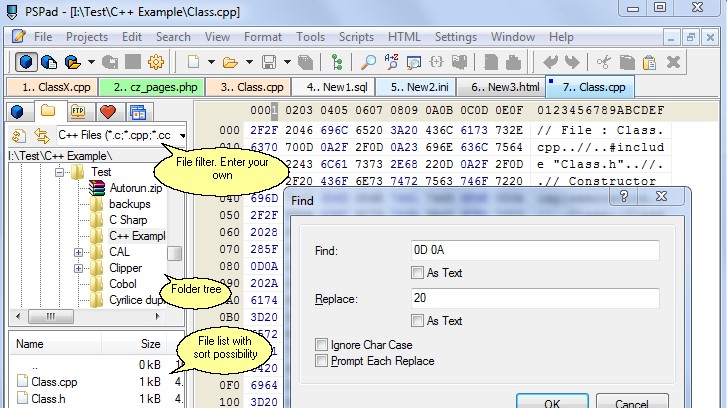The width and height of the screenshot is (727, 408).
Task: Toggle Prompt Each Replace checkbox
Action: point(321,361)
